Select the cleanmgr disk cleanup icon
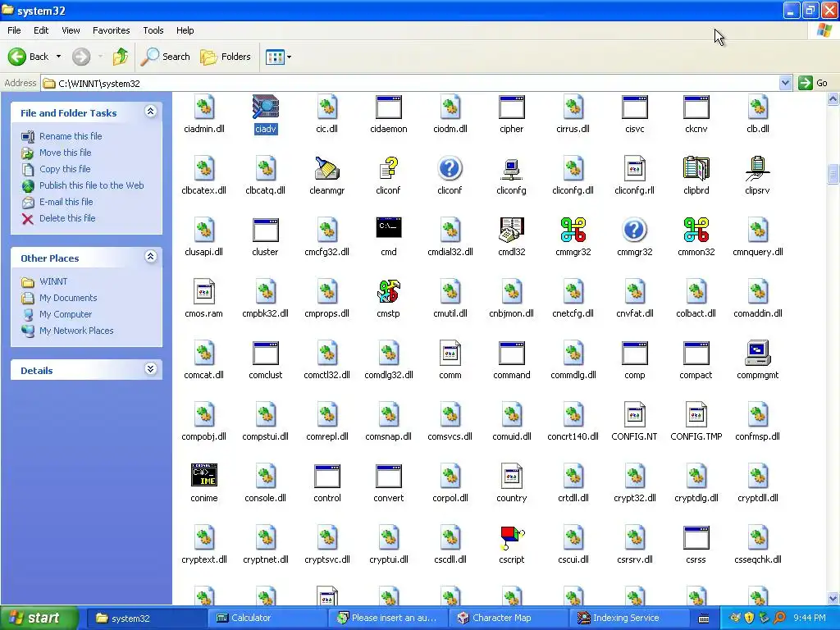 coord(326,169)
